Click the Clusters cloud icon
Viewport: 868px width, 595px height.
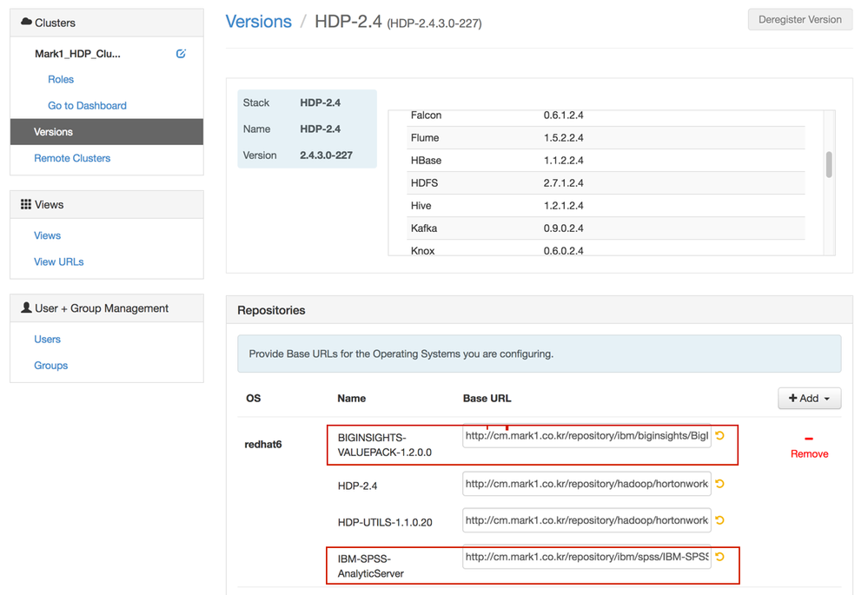(x=26, y=22)
